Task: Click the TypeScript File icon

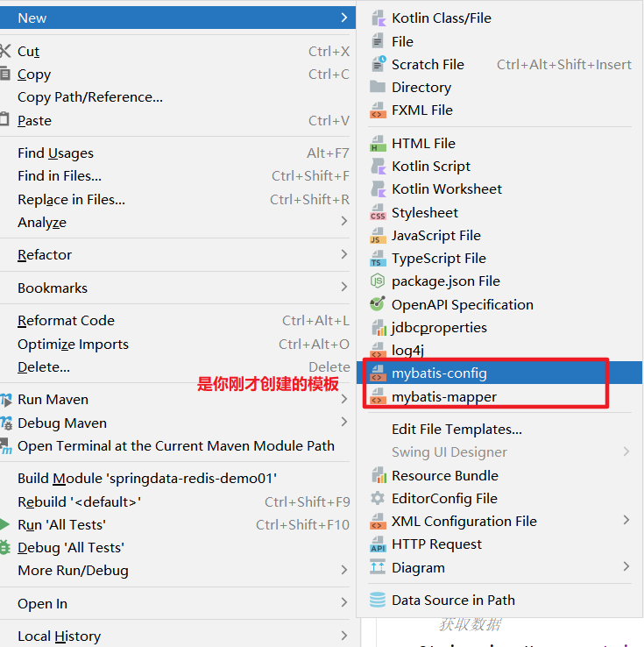Action: pyautogui.click(x=378, y=259)
